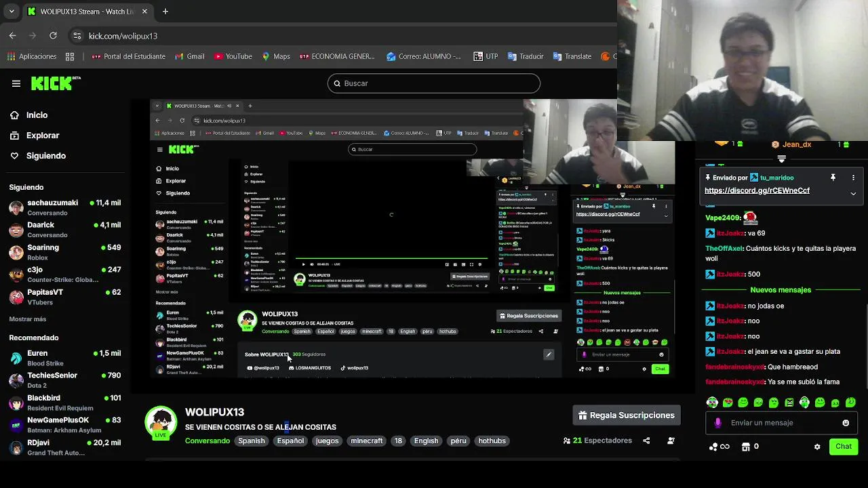Viewport: 868px width, 488px height.
Task: Open the Gmail bookmark
Action: (x=189, y=56)
